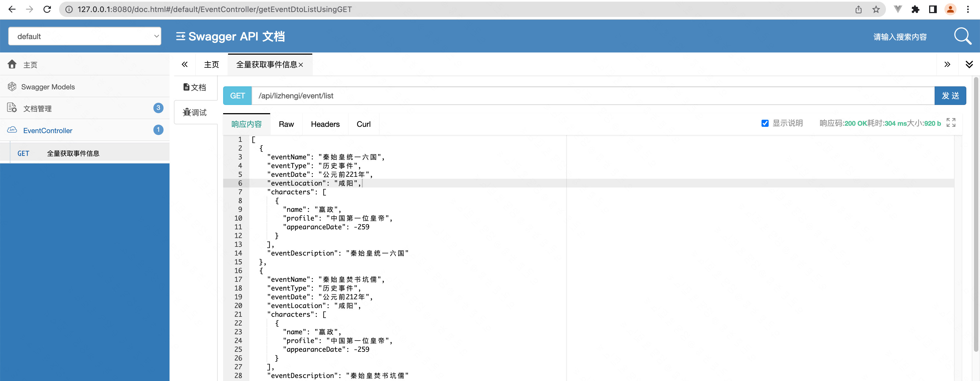Viewport: 980px width, 381px height.
Task: Click the Swagger Models cube icon
Action: (x=12, y=86)
